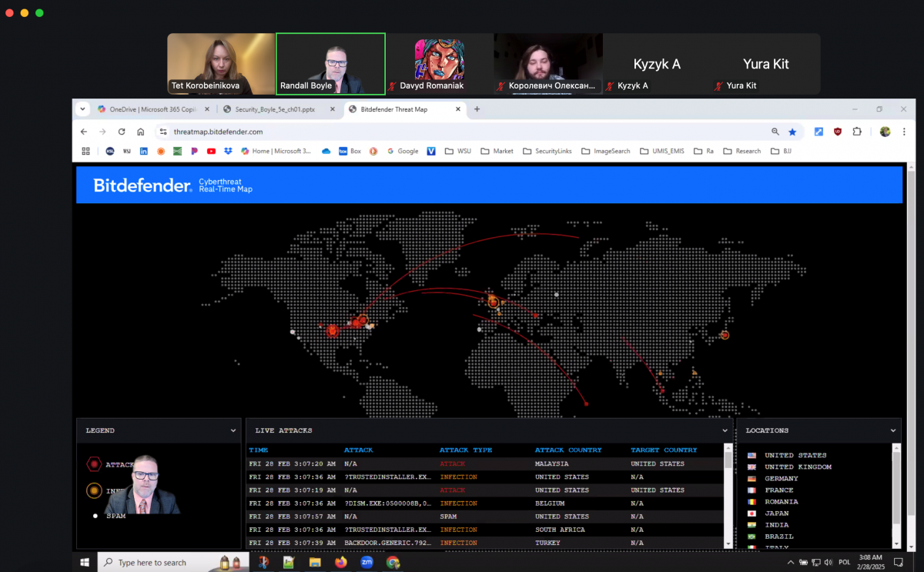Go to browser home page
Screen dimensions: 924x572
(140, 132)
